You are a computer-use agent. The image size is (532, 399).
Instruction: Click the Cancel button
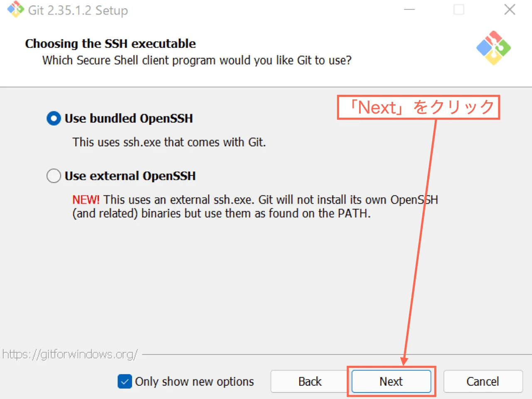(483, 381)
